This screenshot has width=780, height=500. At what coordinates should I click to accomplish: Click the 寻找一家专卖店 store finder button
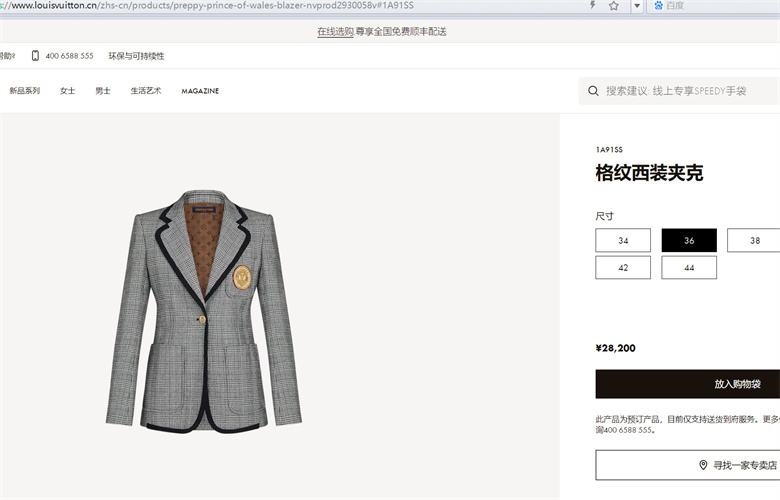tap(688, 465)
